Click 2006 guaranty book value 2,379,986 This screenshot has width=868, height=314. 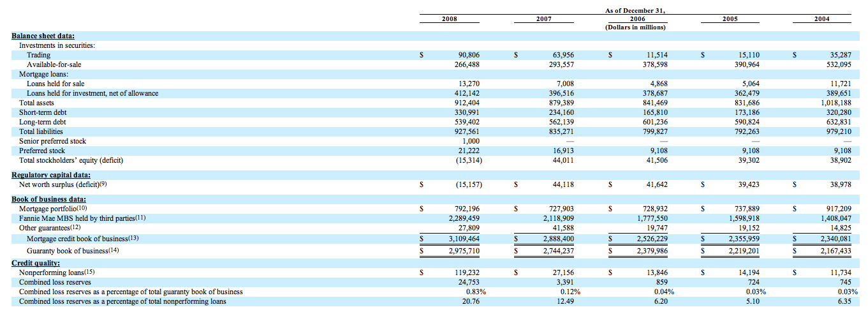coord(652,251)
